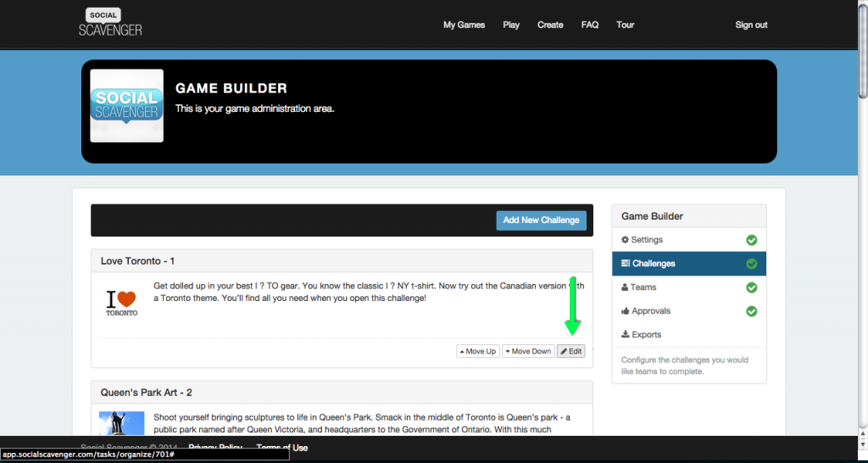Move Down the Love Toronto challenge
Viewport: 868px width, 463px height.
[x=528, y=351]
